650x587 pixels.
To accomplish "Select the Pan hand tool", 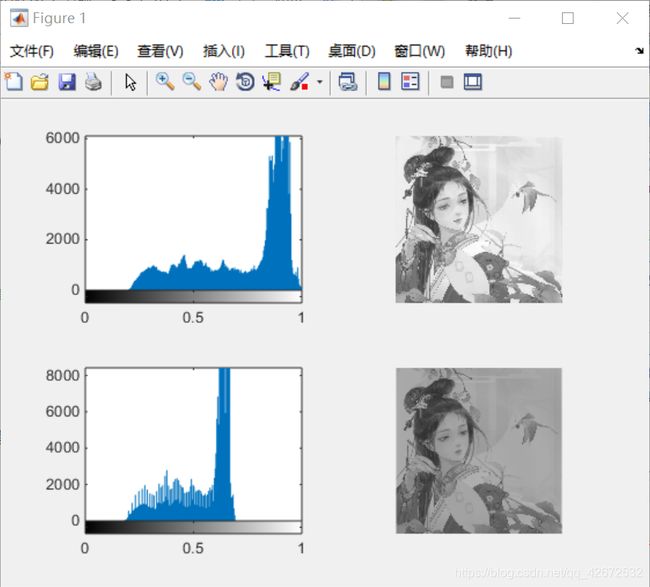I will tap(218, 82).
